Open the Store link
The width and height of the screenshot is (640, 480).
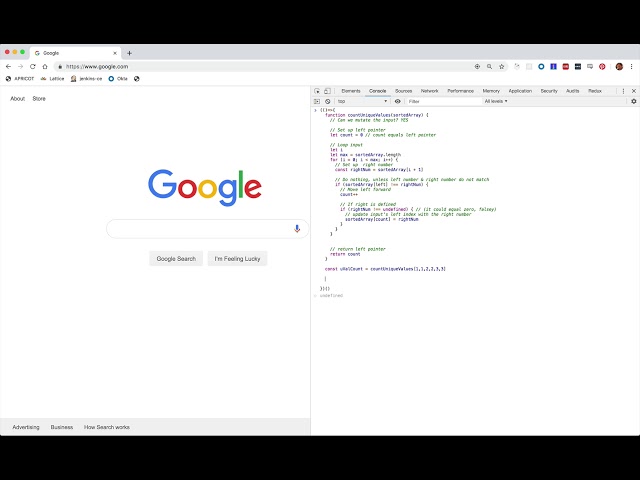click(39, 99)
